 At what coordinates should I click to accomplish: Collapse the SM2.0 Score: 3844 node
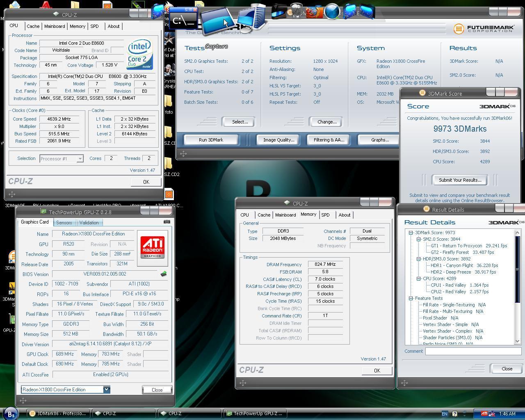(418, 239)
